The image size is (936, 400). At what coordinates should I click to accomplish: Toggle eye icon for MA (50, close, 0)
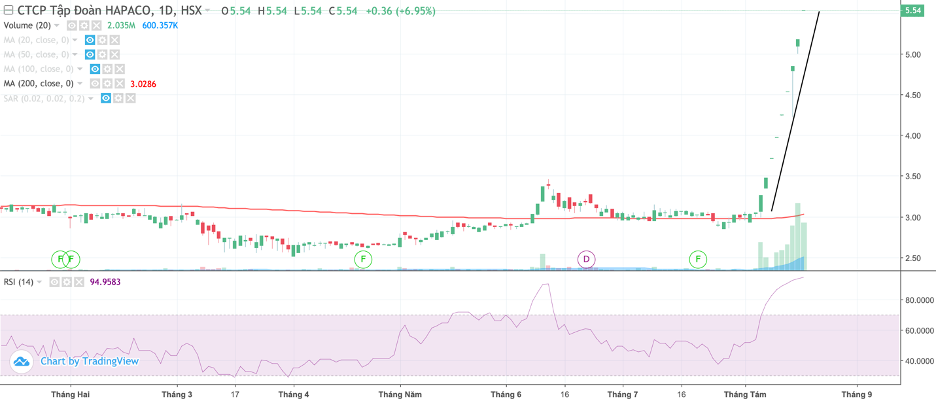90,54
